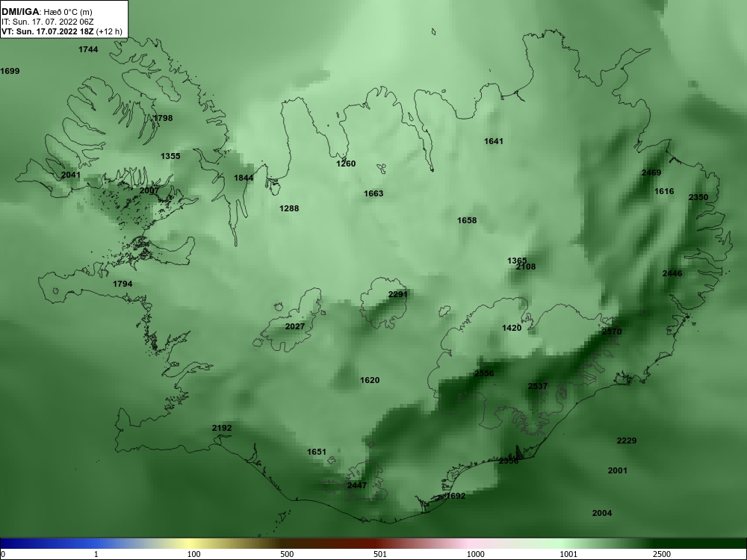Image resolution: width=747 pixels, height=560 pixels.
Task: Click the 1355 height label
Action: pyautogui.click(x=170, y=156)
